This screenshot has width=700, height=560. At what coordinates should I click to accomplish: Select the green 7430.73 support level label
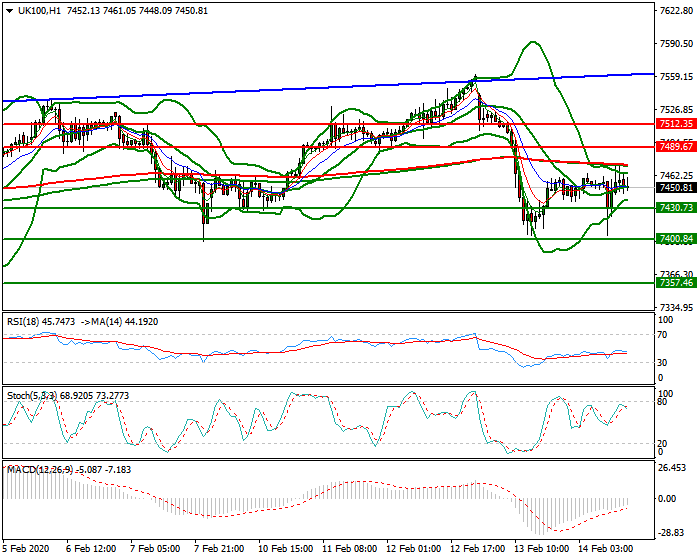tap(676, 208)
